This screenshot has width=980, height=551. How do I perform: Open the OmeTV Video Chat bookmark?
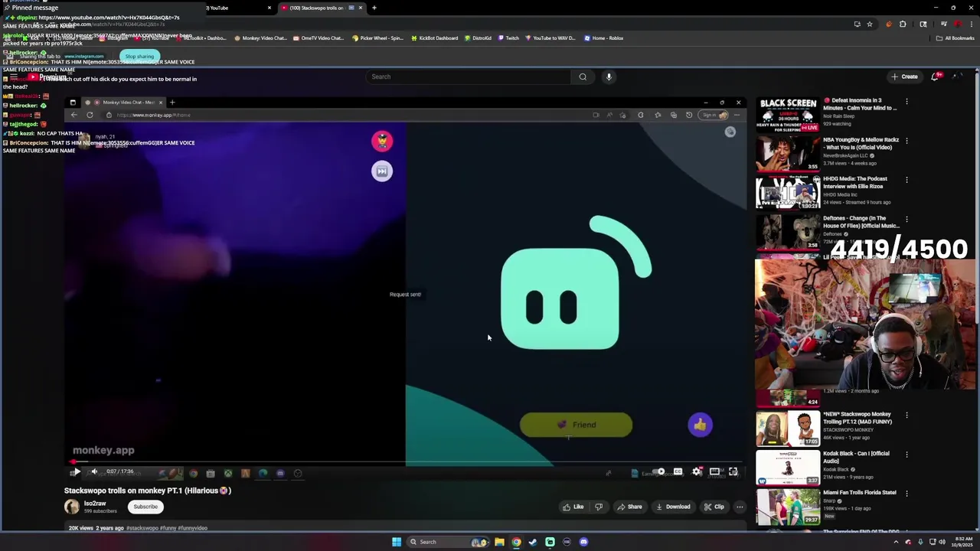click(x=318, y=37)
